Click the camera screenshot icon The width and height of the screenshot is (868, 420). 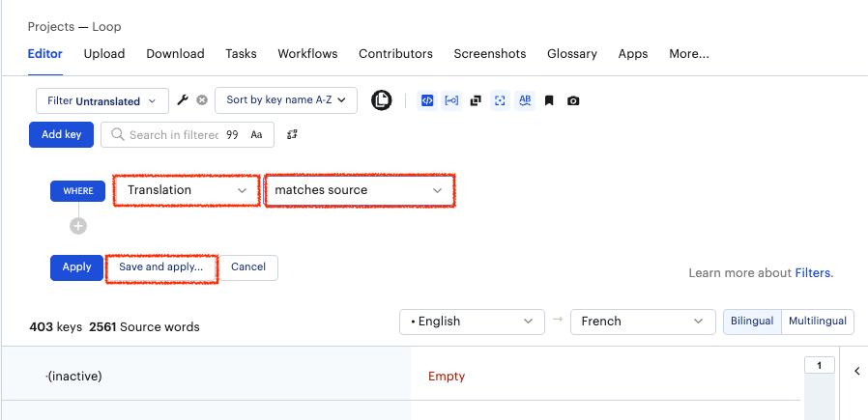click(x=573, y=100)
